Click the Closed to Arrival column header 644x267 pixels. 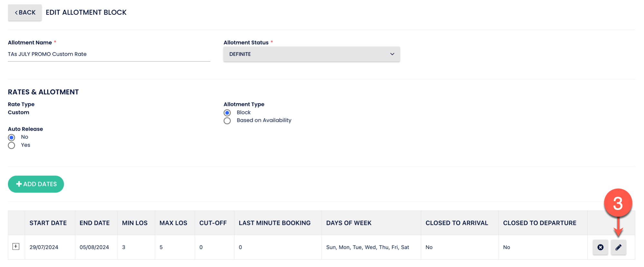457,223
